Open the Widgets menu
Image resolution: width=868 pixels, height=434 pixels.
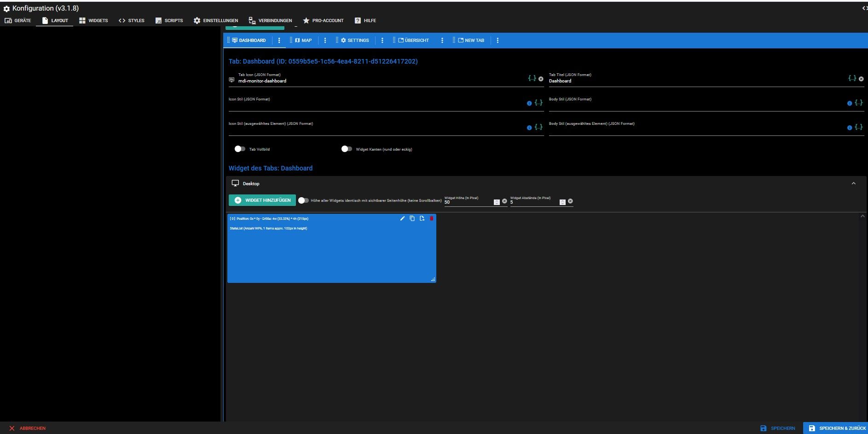click(93, 20)
